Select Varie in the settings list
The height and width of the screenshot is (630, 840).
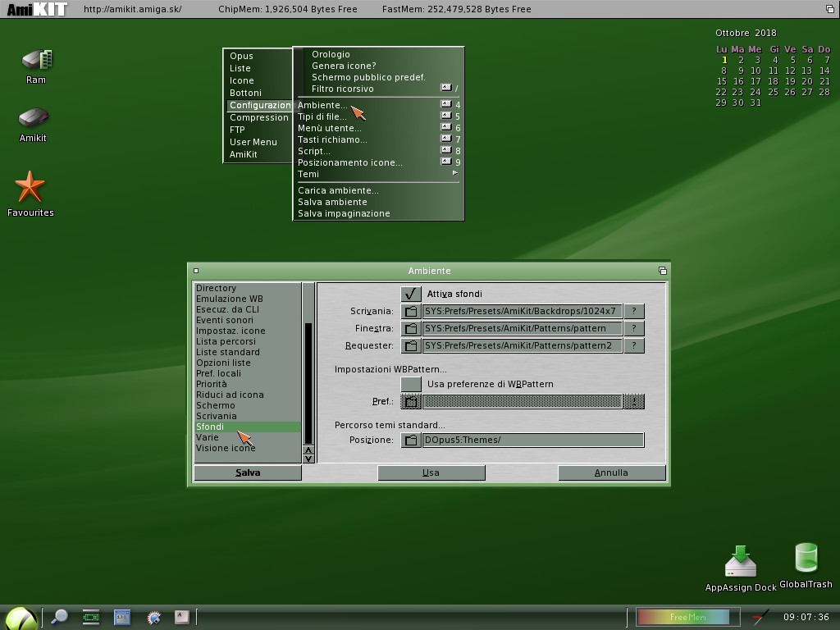(208, 437)
